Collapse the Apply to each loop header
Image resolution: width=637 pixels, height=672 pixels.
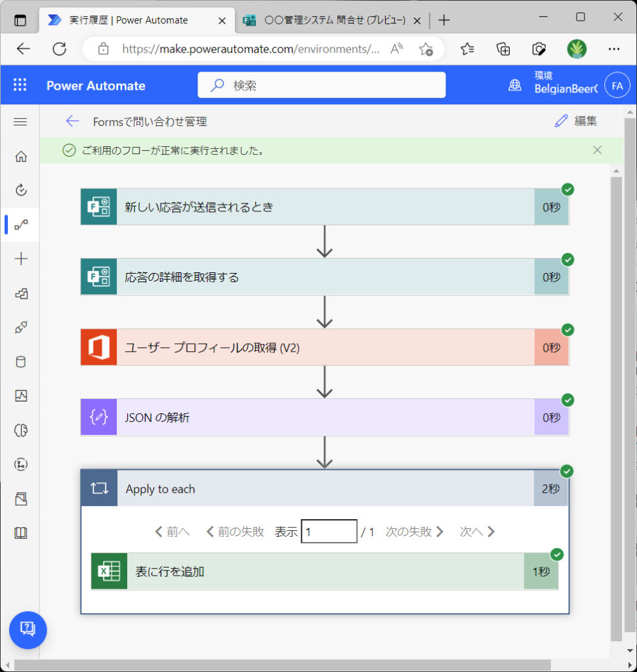pos(325,489)
